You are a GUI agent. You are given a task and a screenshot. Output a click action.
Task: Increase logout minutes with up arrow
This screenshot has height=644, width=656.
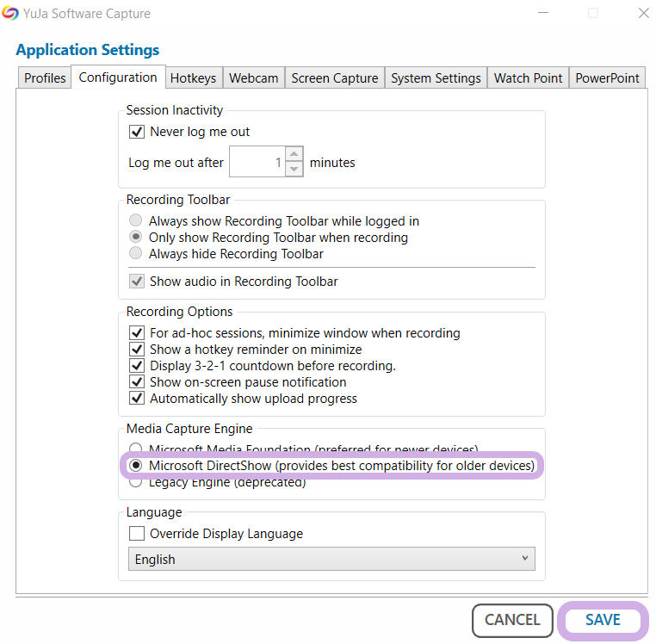coord(294,155)
